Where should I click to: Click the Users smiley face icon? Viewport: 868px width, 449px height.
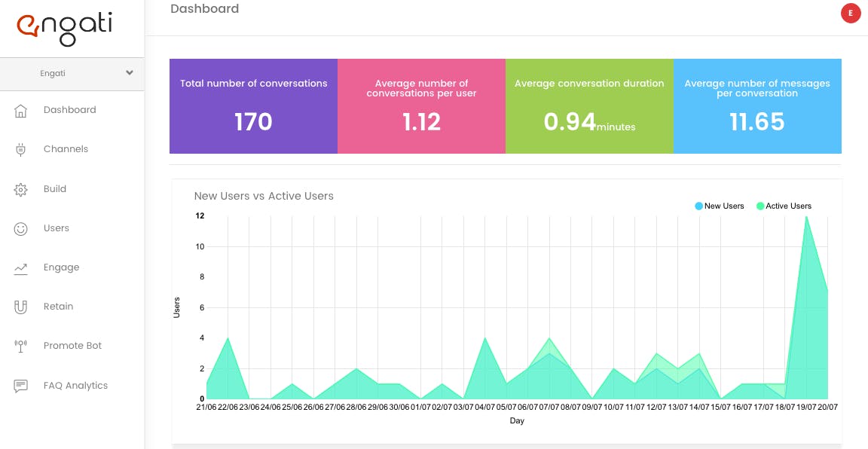(x=20, y=229)
